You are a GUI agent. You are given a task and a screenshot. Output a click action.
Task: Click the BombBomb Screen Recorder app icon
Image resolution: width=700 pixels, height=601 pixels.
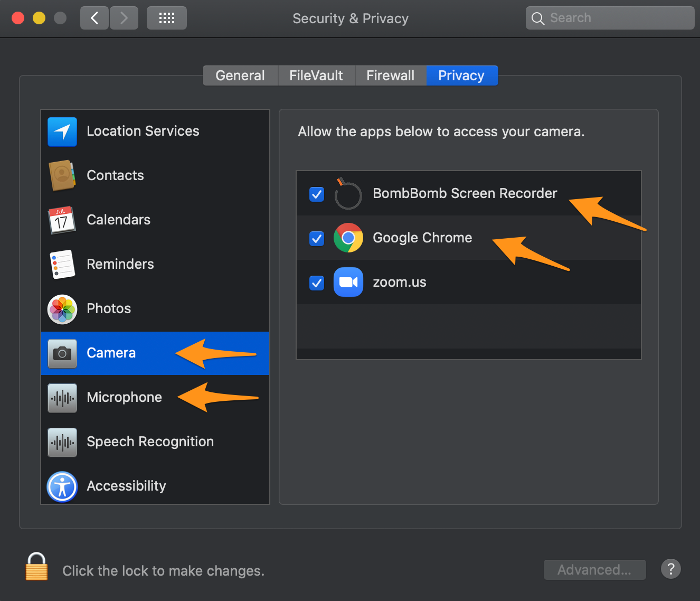pyautogui.click(x=348, y=193)
